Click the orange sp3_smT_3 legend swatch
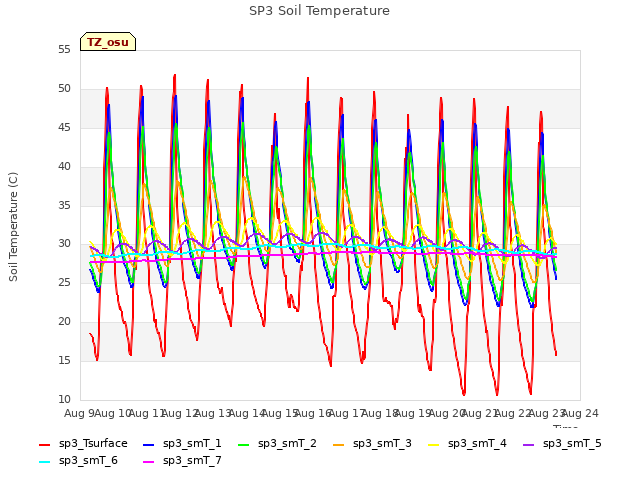 coord(339,444)
